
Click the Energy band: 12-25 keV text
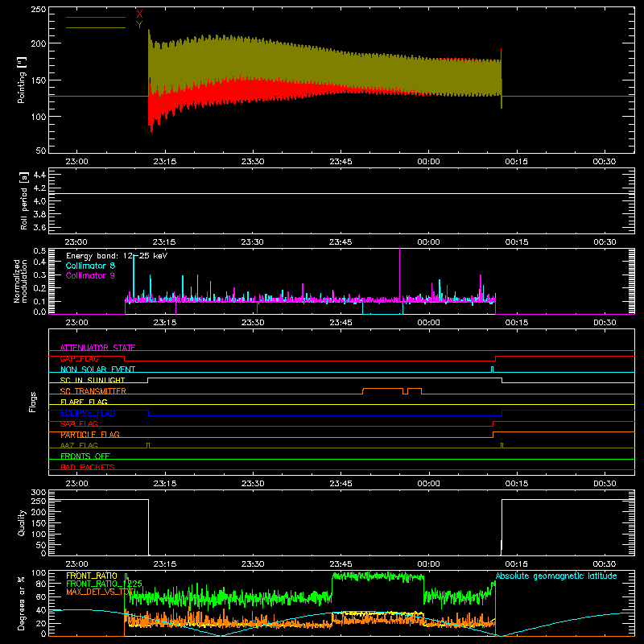coord(117,256)
